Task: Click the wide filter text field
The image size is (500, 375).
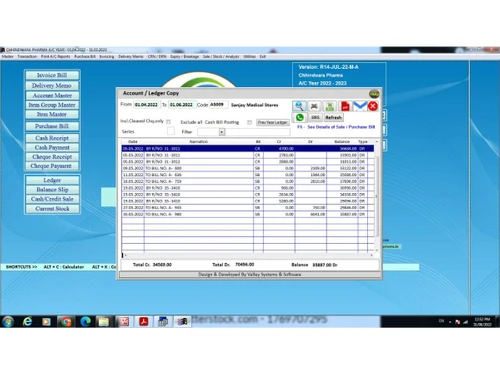Action: tap(258, 132)
